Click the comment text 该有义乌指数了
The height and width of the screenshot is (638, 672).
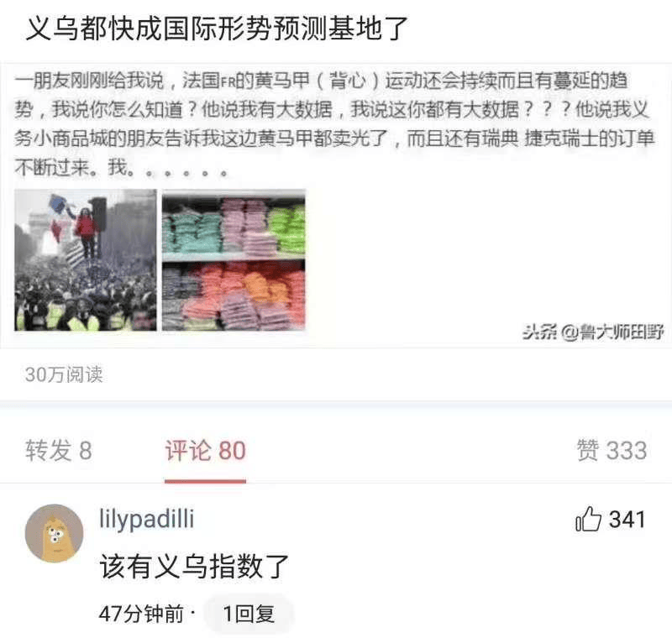[x=194, y=567]
